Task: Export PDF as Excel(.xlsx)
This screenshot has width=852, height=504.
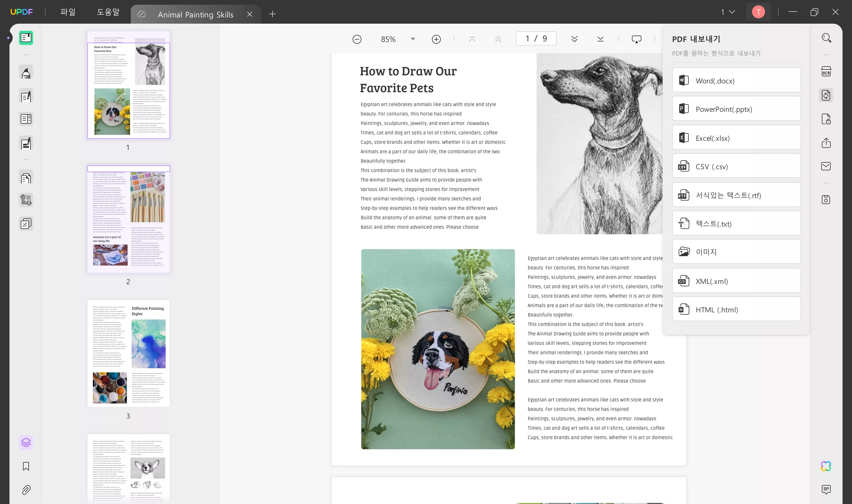Action: coord(736,138)
